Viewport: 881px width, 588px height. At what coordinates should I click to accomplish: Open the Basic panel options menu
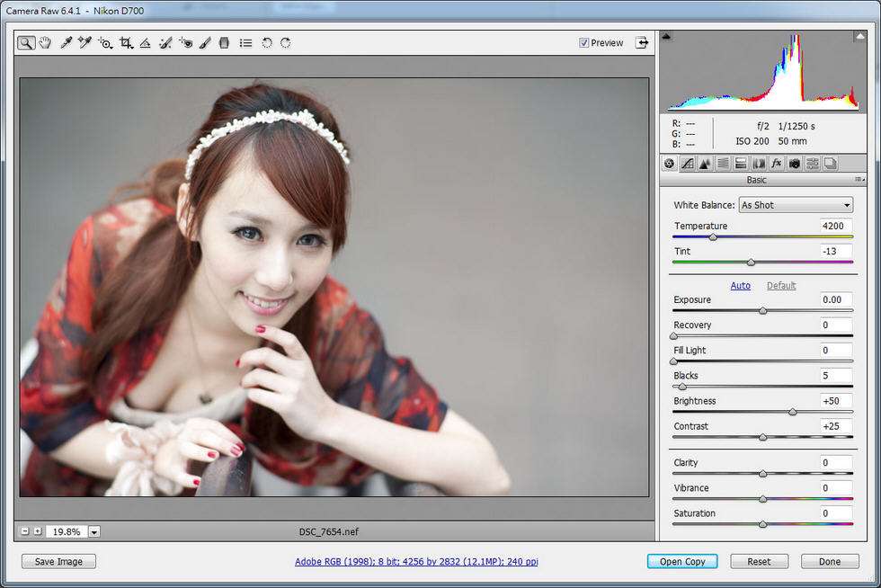[x=859, y=180]
